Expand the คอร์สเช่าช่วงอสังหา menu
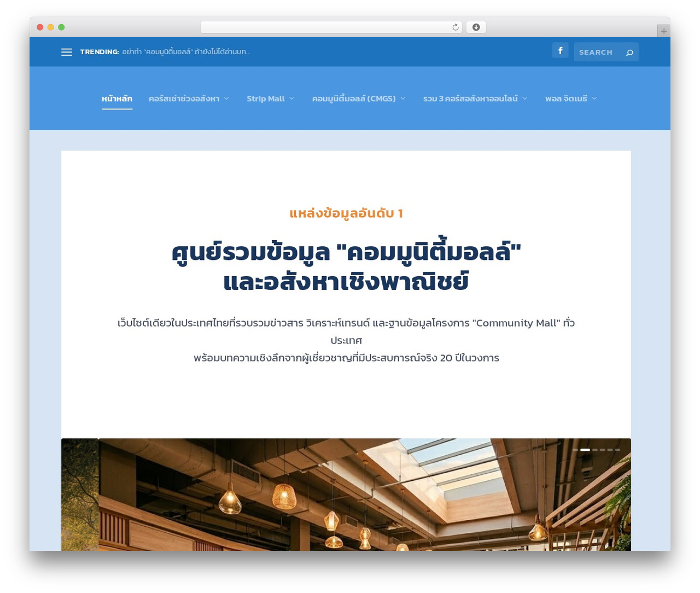This screenshot has width=700, height=593. tap(189, 98)
